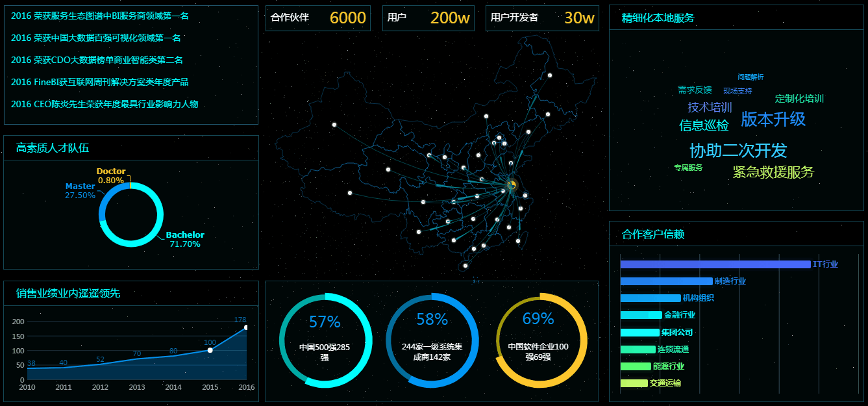
Task: Click the 2015 data point on the sales line
Action: 210,350
